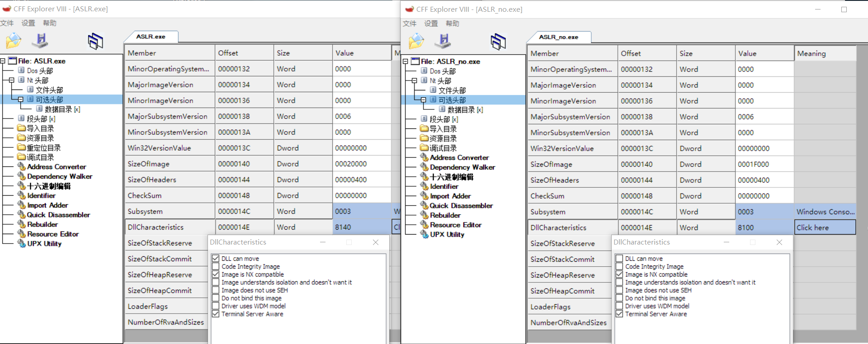Click the Save icon in ASLR_no.exe window

tap(443, 41)
